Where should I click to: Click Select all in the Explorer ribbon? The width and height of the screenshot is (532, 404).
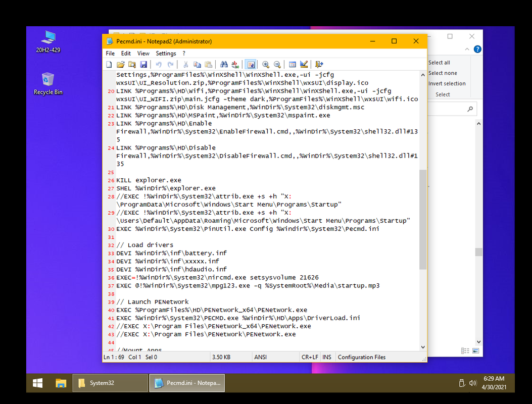[x=439, y=63]
